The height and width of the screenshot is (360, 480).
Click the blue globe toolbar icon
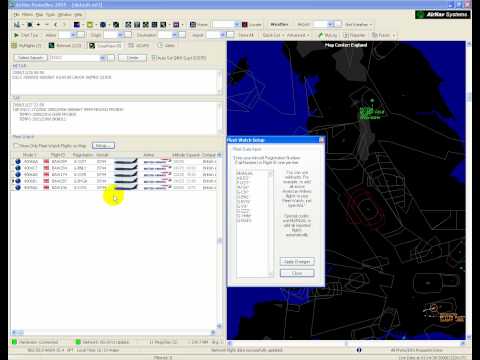[x=103, y=25]
